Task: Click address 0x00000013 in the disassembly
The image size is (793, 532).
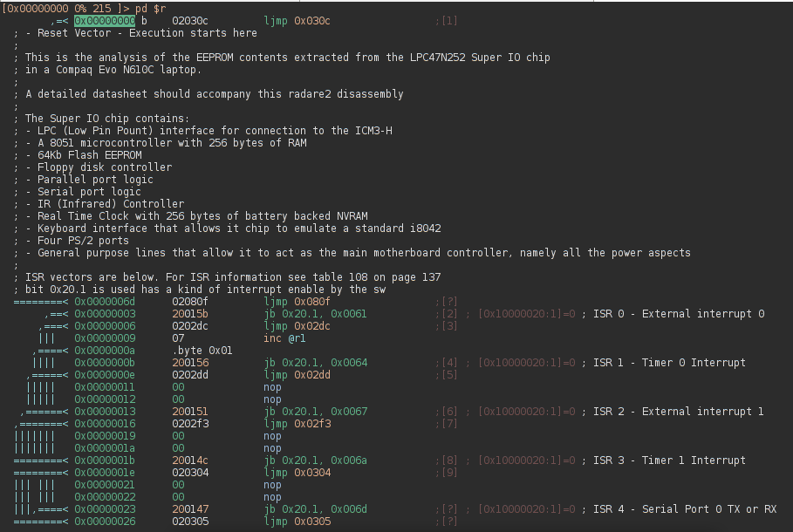Action: click(x=105, y=412)
